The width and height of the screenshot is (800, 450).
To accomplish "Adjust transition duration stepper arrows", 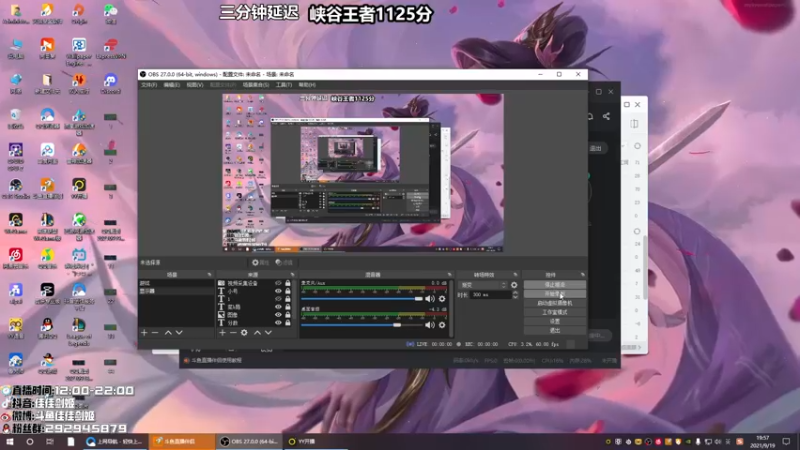I will click(x=515, y=295).
